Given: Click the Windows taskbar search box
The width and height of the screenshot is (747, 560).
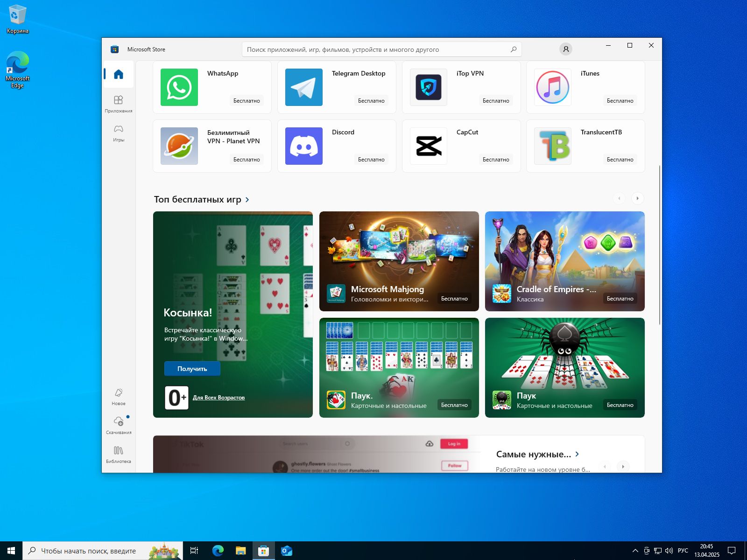Looking at the screenshot, I should 103,551.
